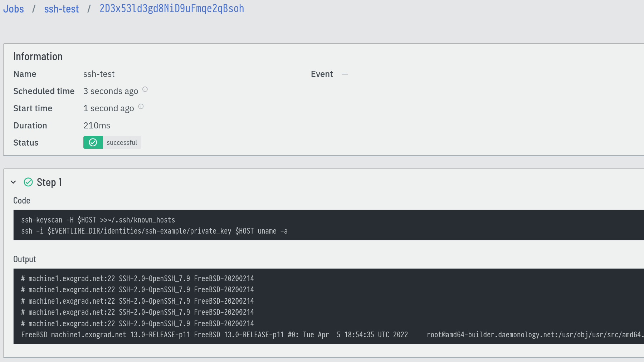Click the '1 second ago' start time value
The width and height of the screenshot is (644, 362).
pyautogui.click(x=108, y=108)
